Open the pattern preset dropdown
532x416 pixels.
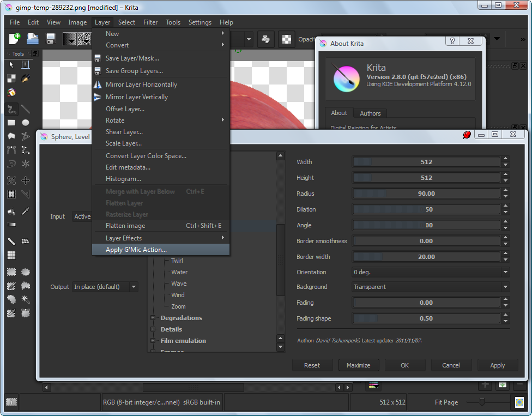coord(84,39)
